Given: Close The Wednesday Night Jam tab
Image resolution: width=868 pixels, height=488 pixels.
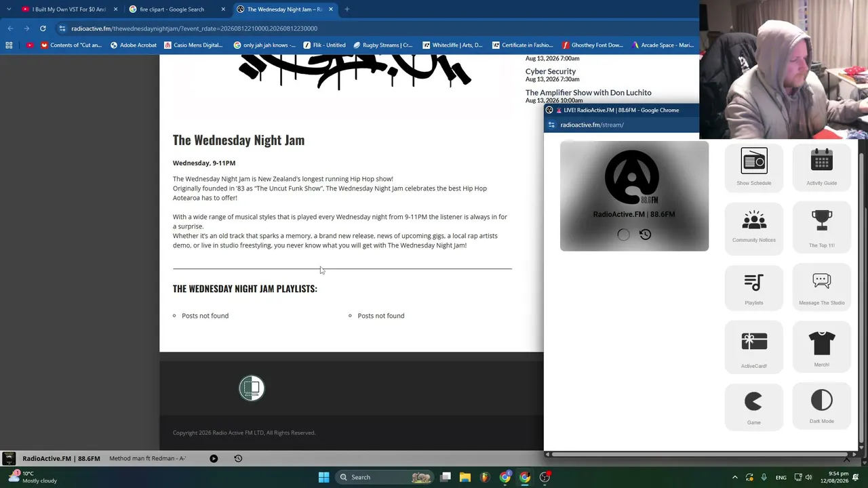Looking at the screenshot, I should click(331, 9).
